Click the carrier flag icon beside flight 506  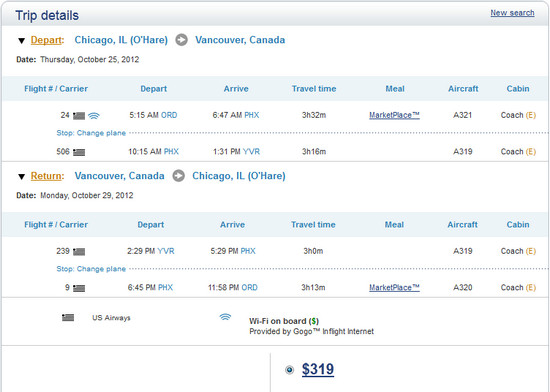pos(79,152)
